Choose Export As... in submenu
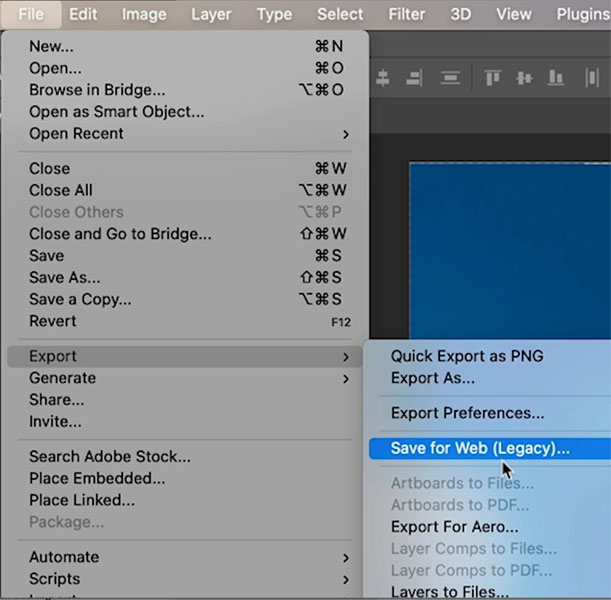This screenshot has height=600, width=611. pos(490,378)
